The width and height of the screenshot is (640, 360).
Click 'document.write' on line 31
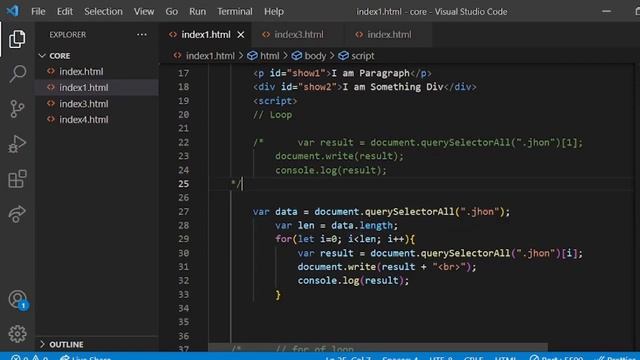[337, 267]
